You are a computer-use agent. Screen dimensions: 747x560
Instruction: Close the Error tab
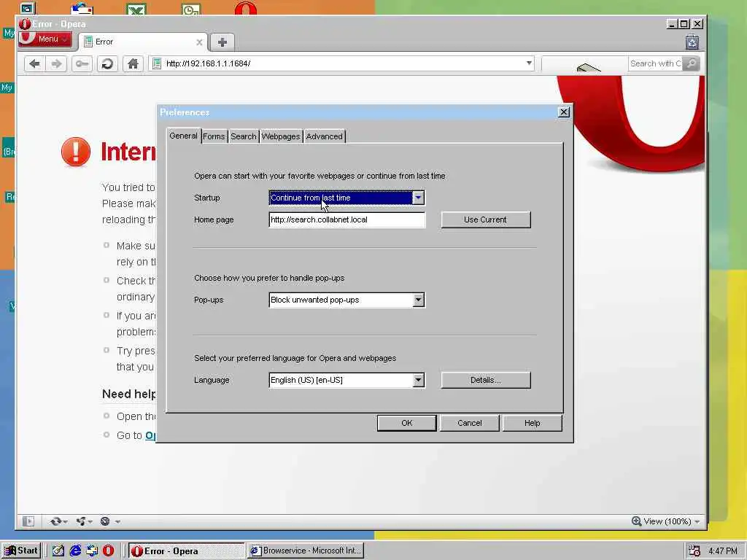(x=199, y=42)
